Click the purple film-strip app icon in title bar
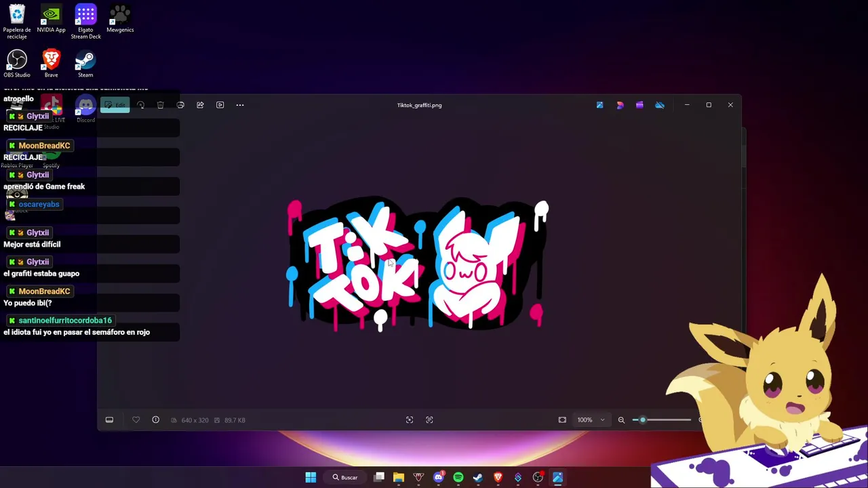868x488 pixels. click(639, 105)
